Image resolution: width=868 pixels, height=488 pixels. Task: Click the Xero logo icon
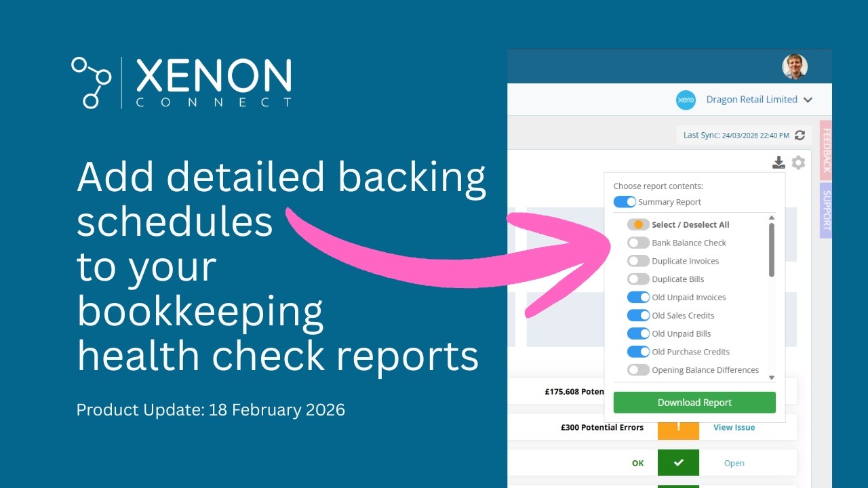click(686, 100)
